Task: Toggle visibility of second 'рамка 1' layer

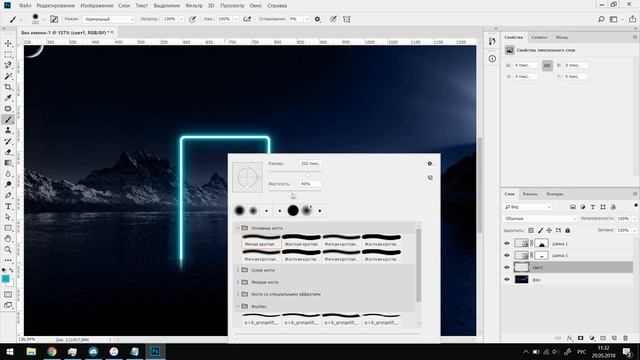Action: tap(507, 256)
